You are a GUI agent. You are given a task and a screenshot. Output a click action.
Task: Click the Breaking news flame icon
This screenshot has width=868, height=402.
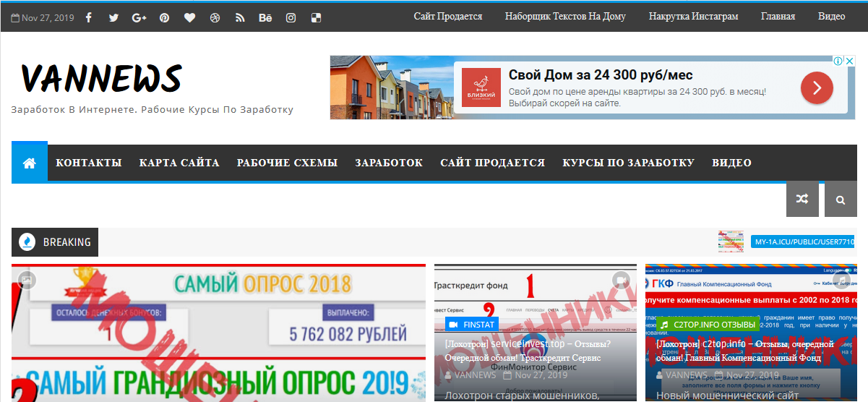(27, 242)
